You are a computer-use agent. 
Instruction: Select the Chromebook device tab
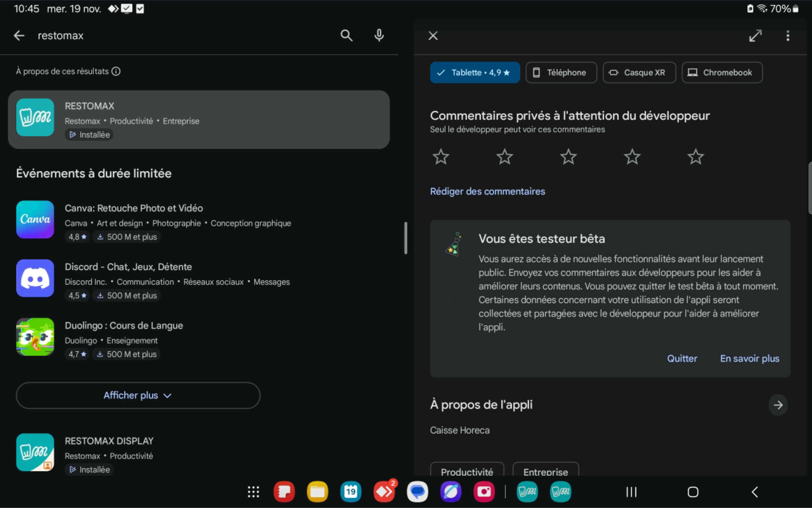[x=722, y=73]
